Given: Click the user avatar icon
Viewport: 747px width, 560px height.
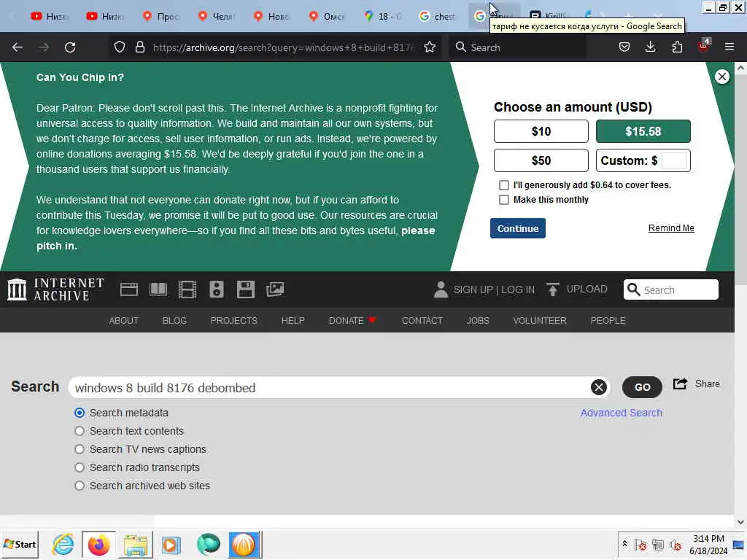Looking at the screenshot, I should 441,289.
